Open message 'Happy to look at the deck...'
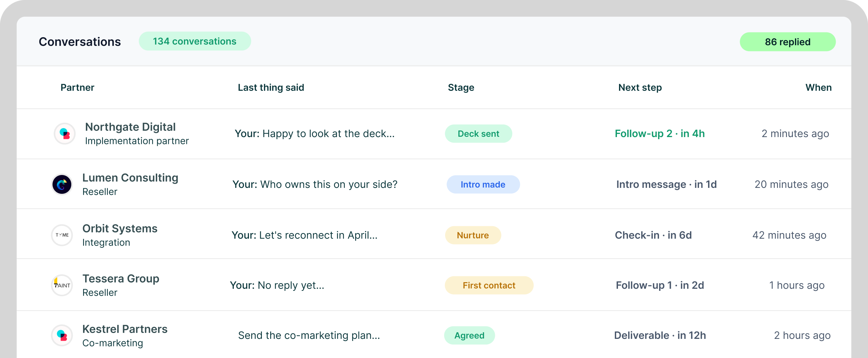868x358 pixels. [x=329, y=134]
